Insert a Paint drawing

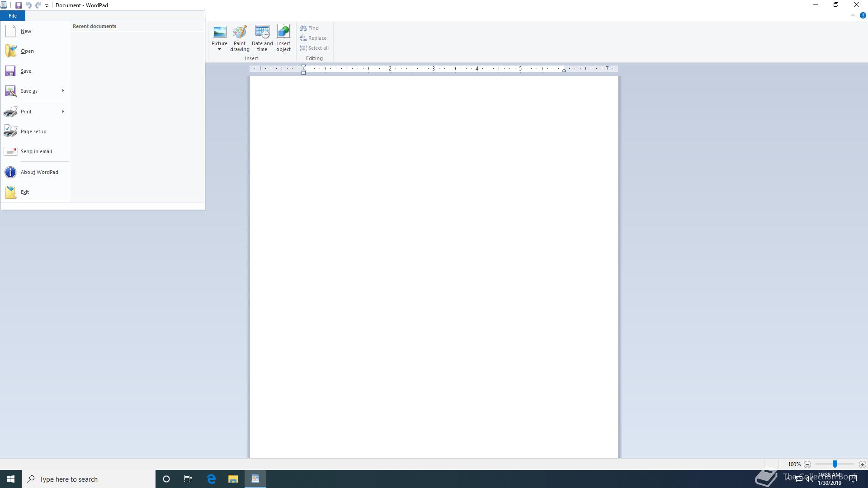(240, 38)
